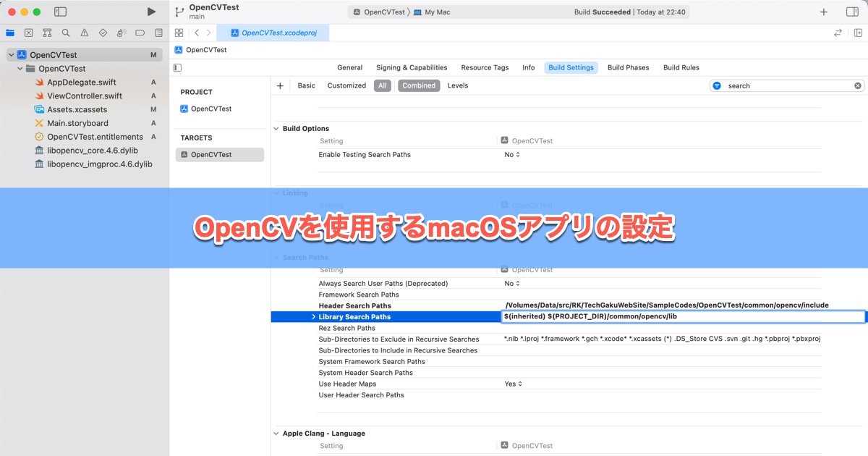Change Use Header Maps value
The image size is (868, 456).
click(514, 384)
